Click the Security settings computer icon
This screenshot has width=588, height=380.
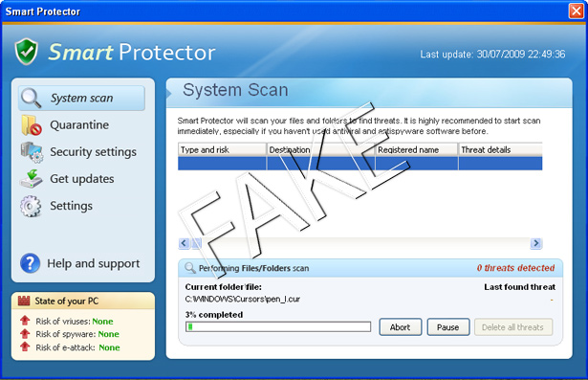(32, 152)
